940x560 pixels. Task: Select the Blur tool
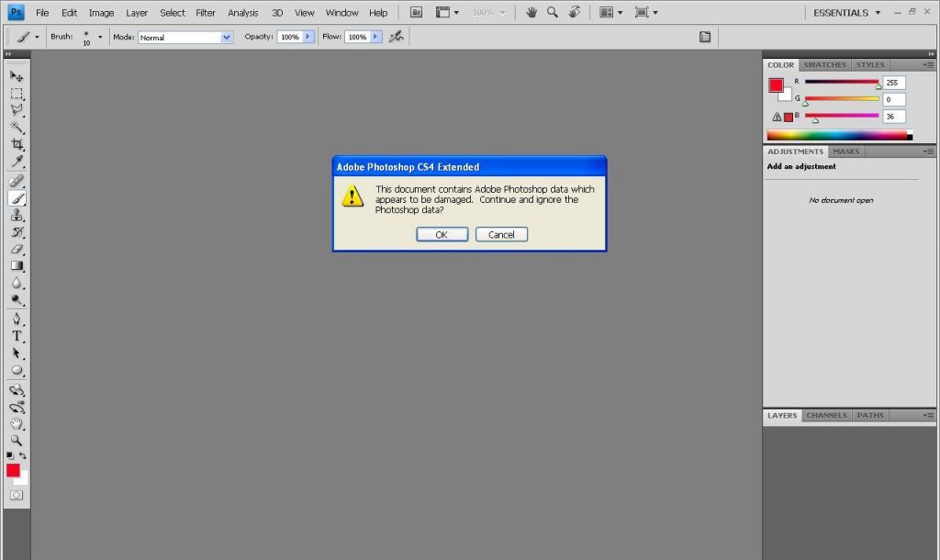pos(17,283)
